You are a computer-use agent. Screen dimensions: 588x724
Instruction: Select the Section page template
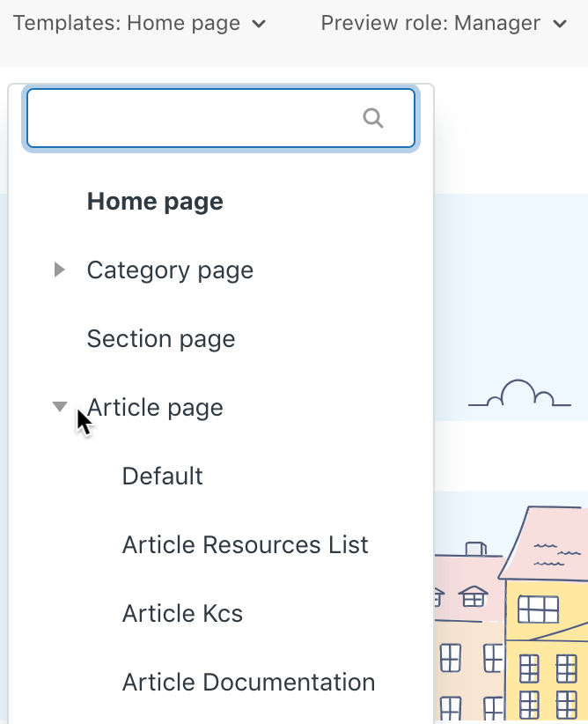pos(160,338)
